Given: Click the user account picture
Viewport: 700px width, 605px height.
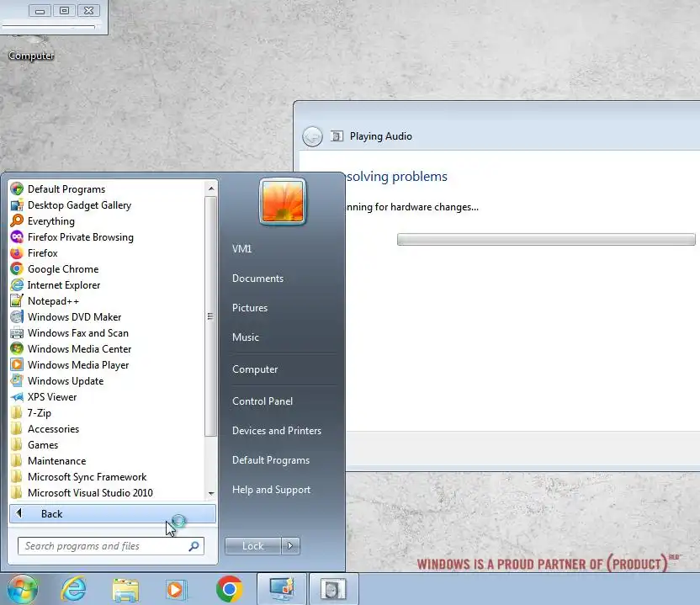Looking at the screenshot, I should click(283, 202).
